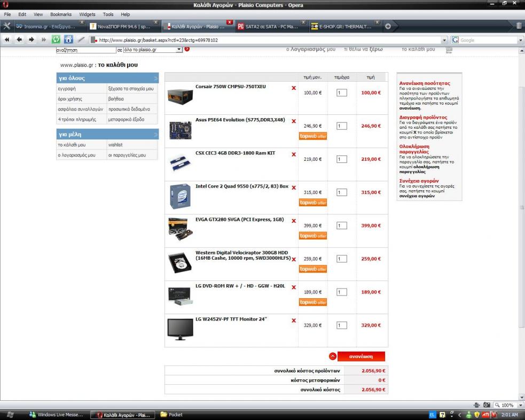This screenshot has width=525, height=420.
Task: Click quantity field for LG W2452V monitor
Action: (341, 325)
